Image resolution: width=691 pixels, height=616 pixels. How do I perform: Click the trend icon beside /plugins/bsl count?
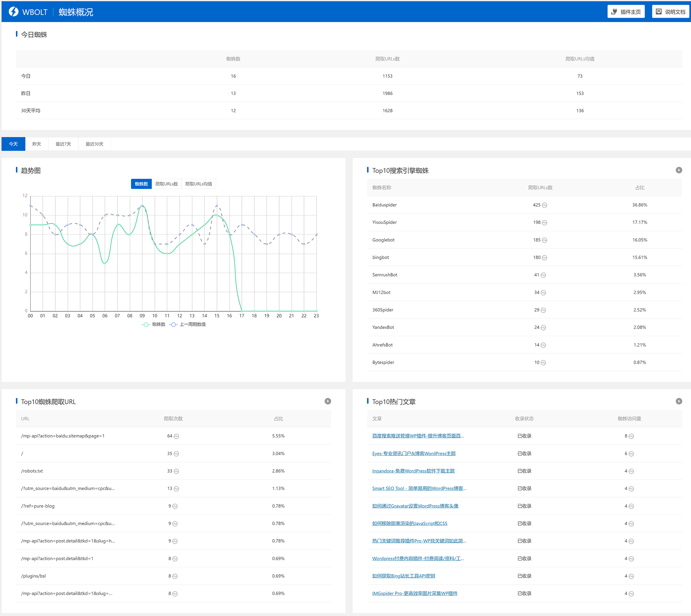click(x=175, y=576)
